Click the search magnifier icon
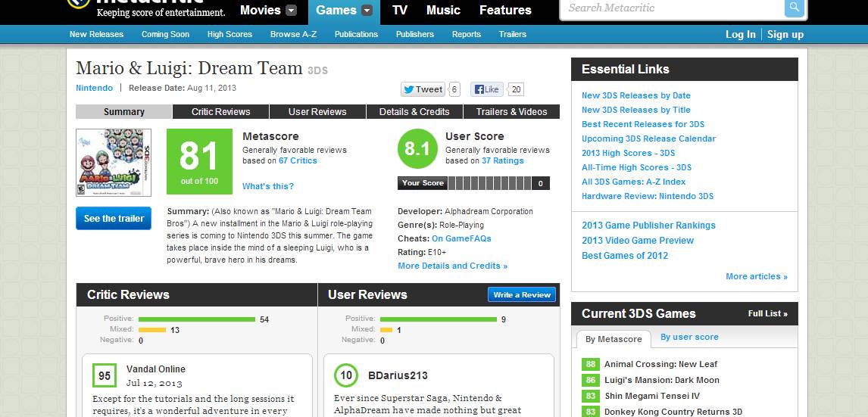The width and height of the screenshot is (868, 417). [795, 8]
